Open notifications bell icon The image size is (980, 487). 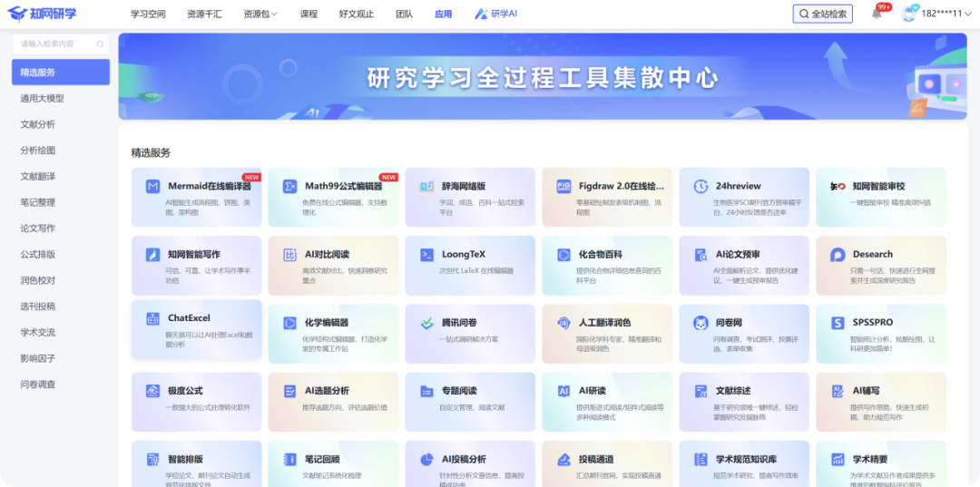[877, 14]
